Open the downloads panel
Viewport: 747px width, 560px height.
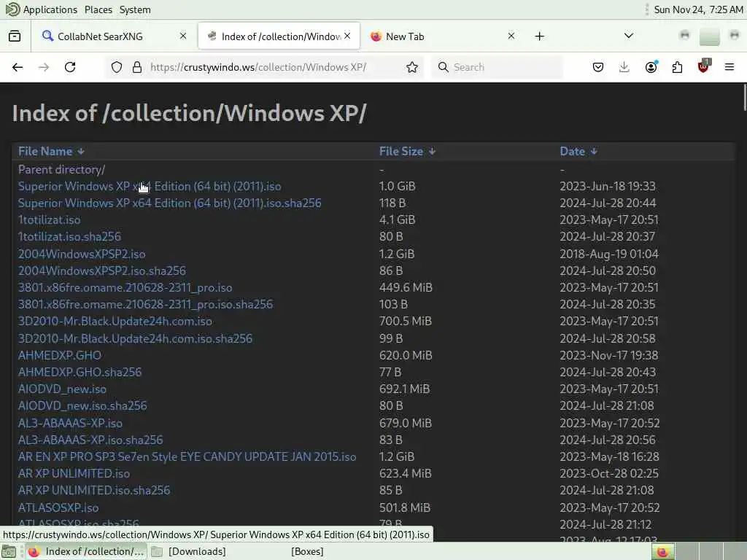pyautogui.click(x=624, y=67)
